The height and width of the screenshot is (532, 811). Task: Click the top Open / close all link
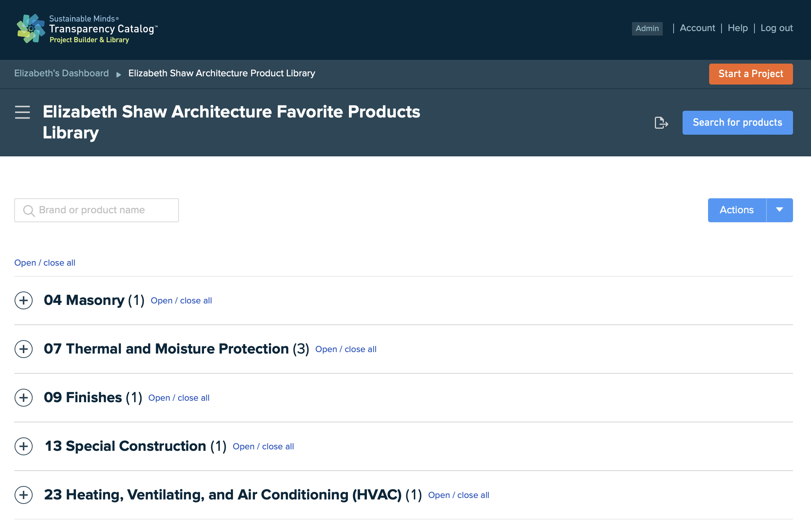[x=45, y=263]
